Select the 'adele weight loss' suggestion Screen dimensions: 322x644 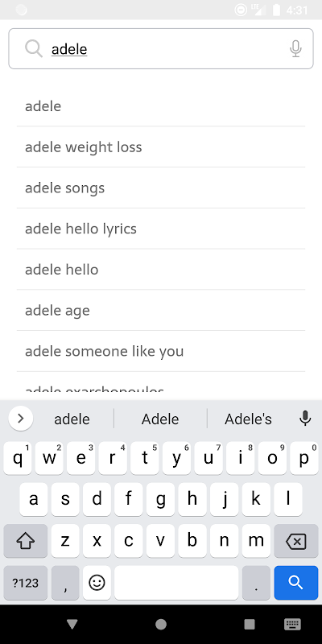(161, 147)
